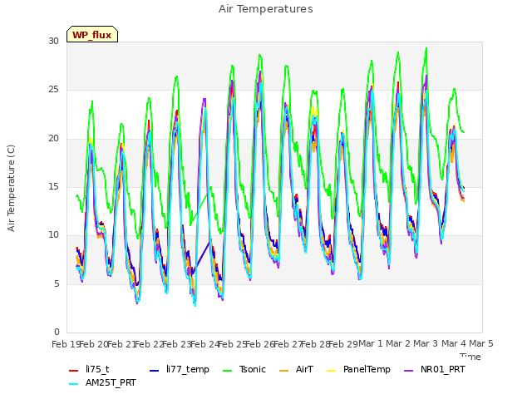This screenshot has width=532, height=399.
Task: Click the Feb 22 x-axis label
Action: coord(149,344)
